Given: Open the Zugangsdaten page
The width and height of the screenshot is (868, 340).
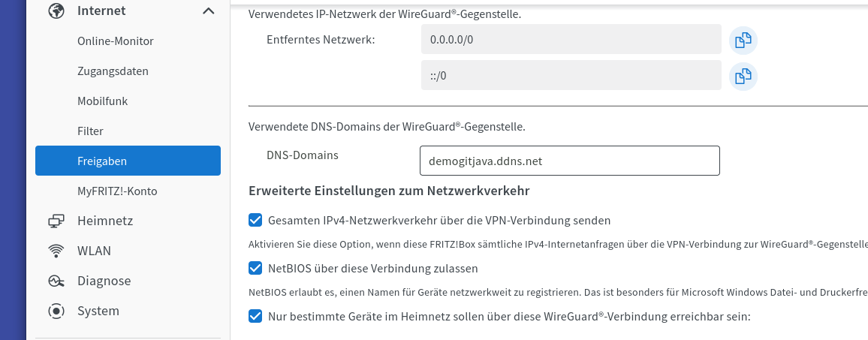Looking at the screenshot, I should [113, 71].
